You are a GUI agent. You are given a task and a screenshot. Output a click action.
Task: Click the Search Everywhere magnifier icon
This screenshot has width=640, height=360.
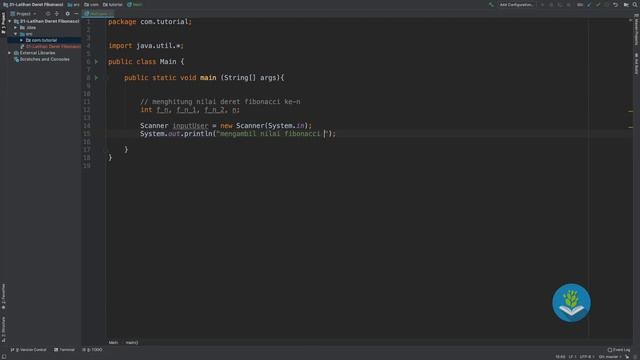point(635,5)
